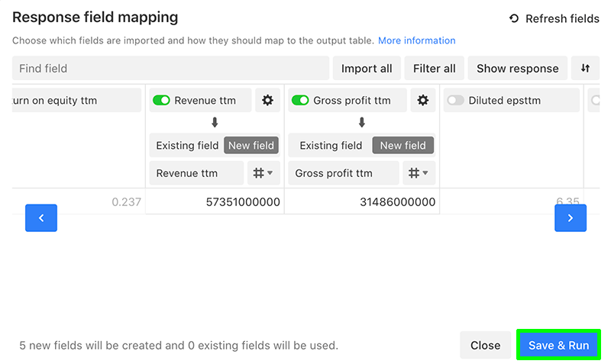Click the number type hash icon for Revenue ttm
Image resolution: width=611 pixels, height=364 pixels.
point(258,173)
